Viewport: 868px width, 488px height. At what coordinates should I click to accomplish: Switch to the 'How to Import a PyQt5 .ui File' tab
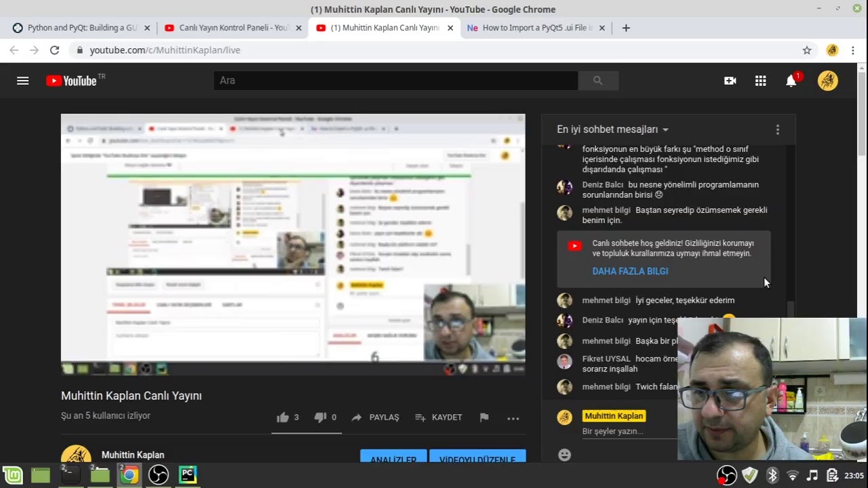pyautogui.click(x=536, y=28)
